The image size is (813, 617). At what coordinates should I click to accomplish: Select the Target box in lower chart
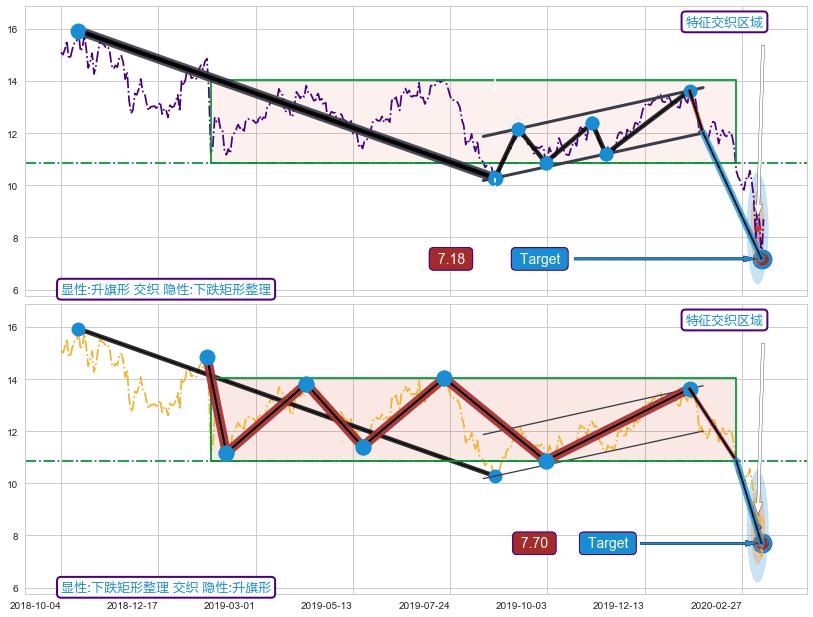(x=608, y=543)
